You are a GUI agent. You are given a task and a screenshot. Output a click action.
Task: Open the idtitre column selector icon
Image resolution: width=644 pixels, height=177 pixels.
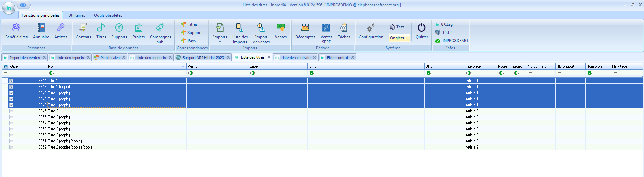[x=6, y=67]
